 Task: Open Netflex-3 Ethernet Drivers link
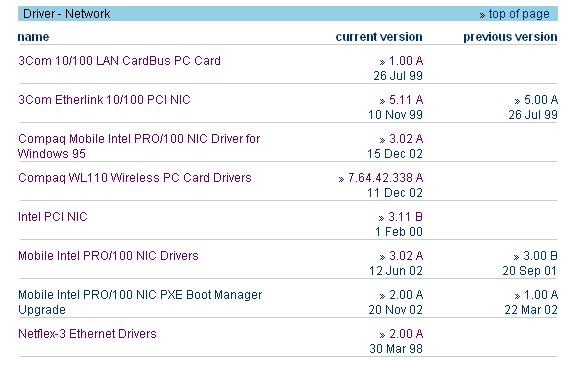87,334
